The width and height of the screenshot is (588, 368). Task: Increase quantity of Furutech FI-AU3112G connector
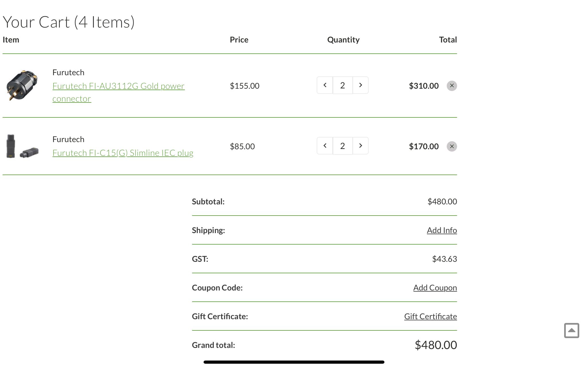tap(361, 85)
